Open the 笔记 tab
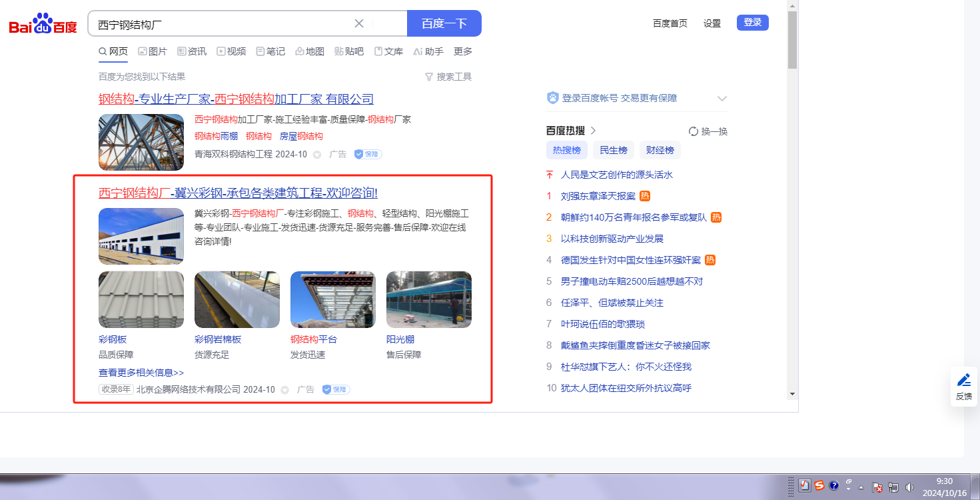This screenshot has width=980, height=500. tap(270, 51)
